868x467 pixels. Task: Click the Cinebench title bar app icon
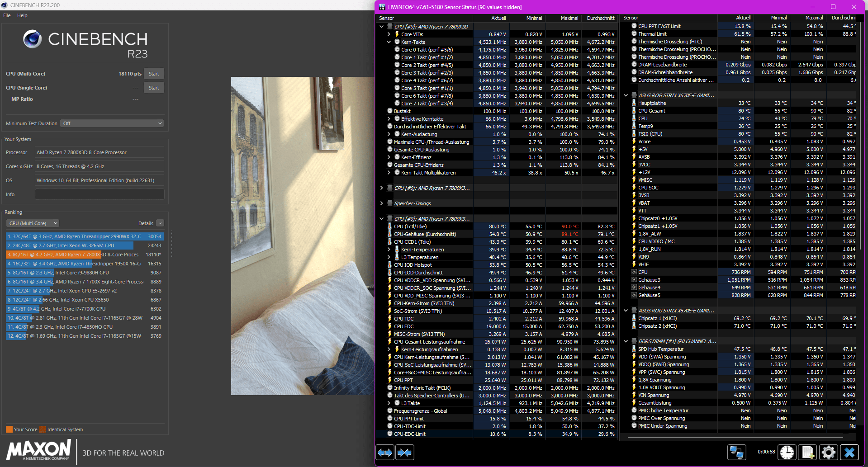tap(4, 5)
